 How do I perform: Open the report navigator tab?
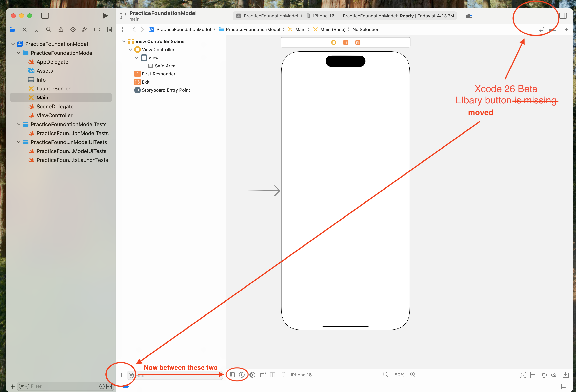point(109,29)
